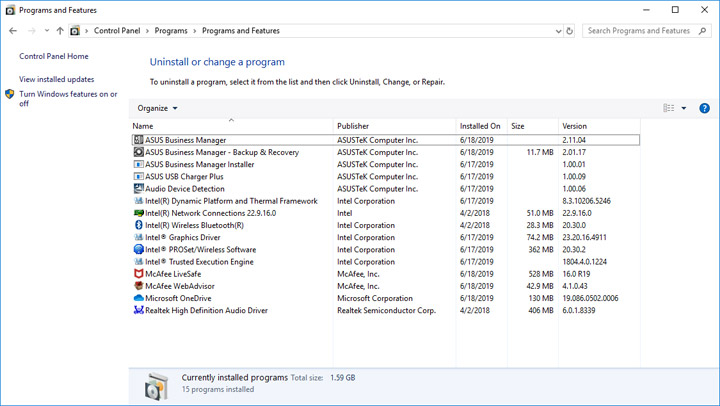
Task: Click the ASUS USB Charger Plus icon
Action: coord(138,176)
